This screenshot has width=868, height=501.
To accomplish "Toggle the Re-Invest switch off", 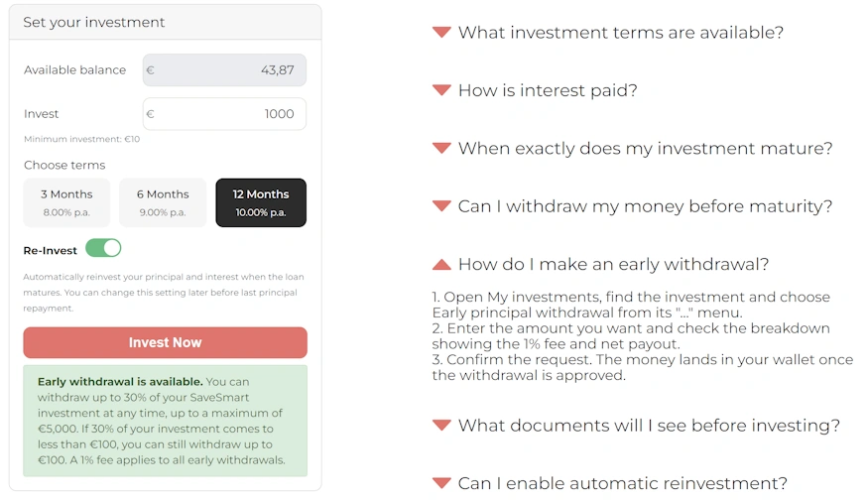I will pyautogui.click(x=103, y=248).
